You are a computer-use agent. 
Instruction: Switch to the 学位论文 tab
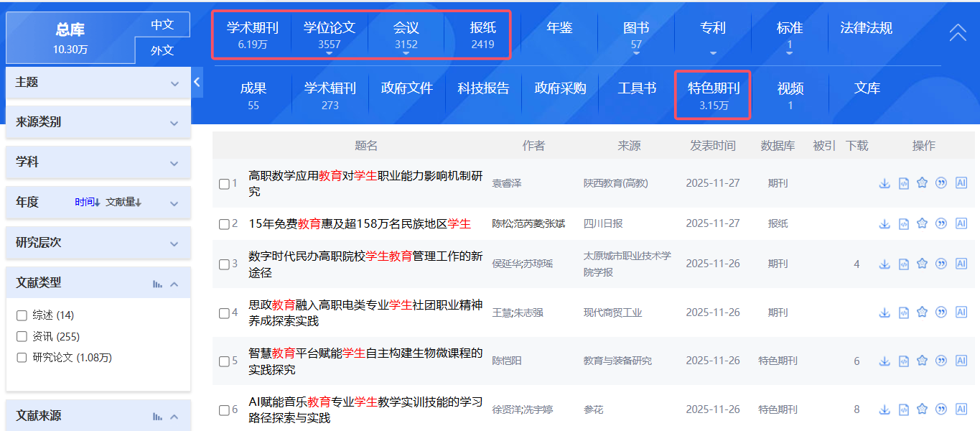330,34
